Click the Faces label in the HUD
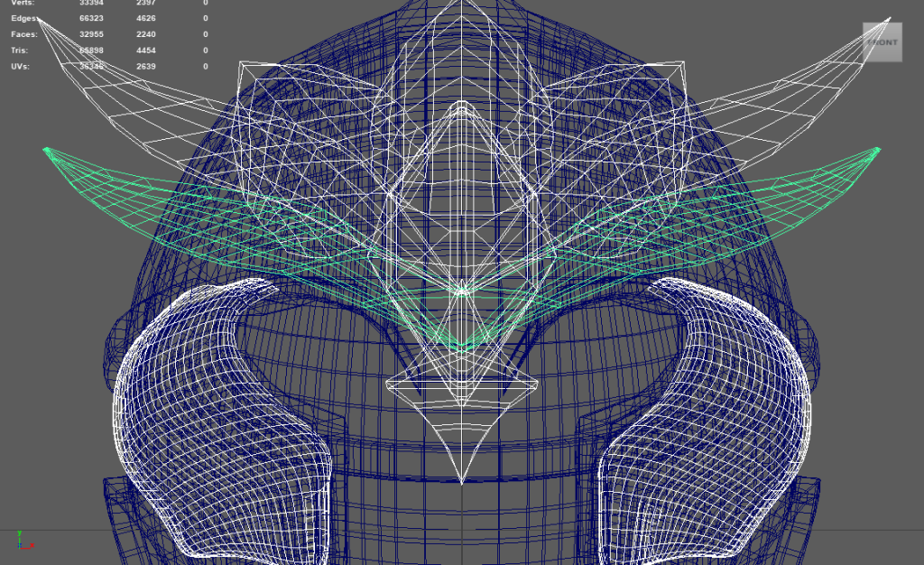 pos(24,34)
